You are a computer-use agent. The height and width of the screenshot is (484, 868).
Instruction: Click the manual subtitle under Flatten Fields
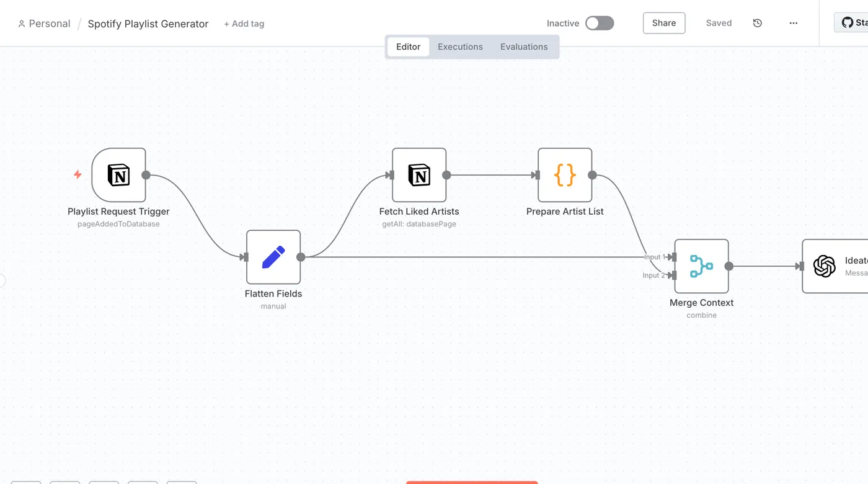(273, 307)
